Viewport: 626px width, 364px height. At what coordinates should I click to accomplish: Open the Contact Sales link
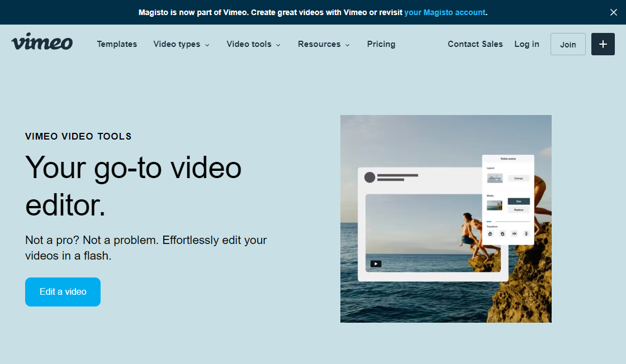(475, 44)
